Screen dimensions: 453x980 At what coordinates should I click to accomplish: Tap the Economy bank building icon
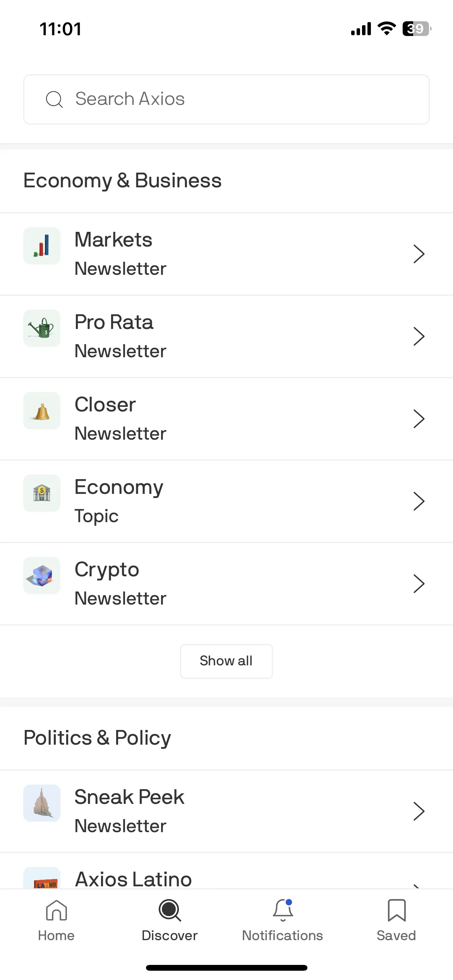point(42,493)
